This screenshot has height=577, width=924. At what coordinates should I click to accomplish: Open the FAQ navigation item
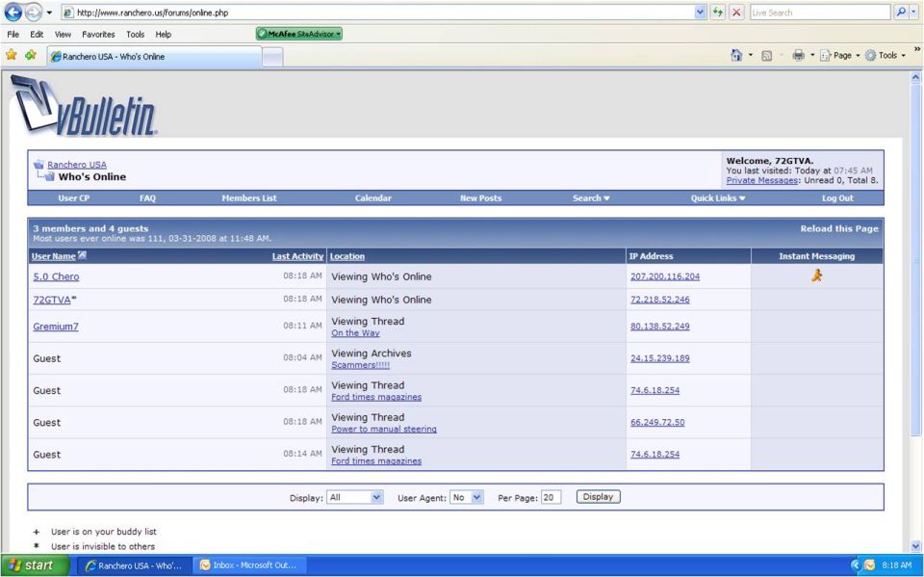pyautogui.click(x=147, y=198)
